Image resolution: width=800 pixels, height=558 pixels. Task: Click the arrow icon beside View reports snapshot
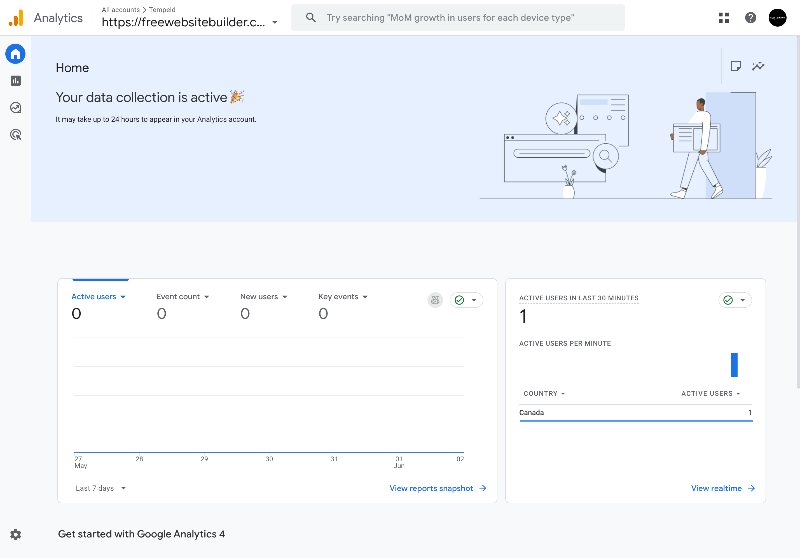pos(483,488)
